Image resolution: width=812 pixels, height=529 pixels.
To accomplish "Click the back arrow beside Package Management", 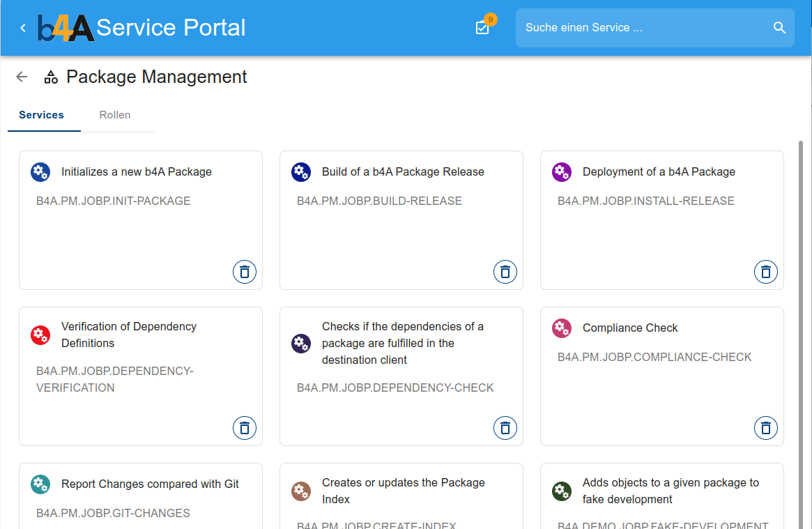I will [22, 77].
